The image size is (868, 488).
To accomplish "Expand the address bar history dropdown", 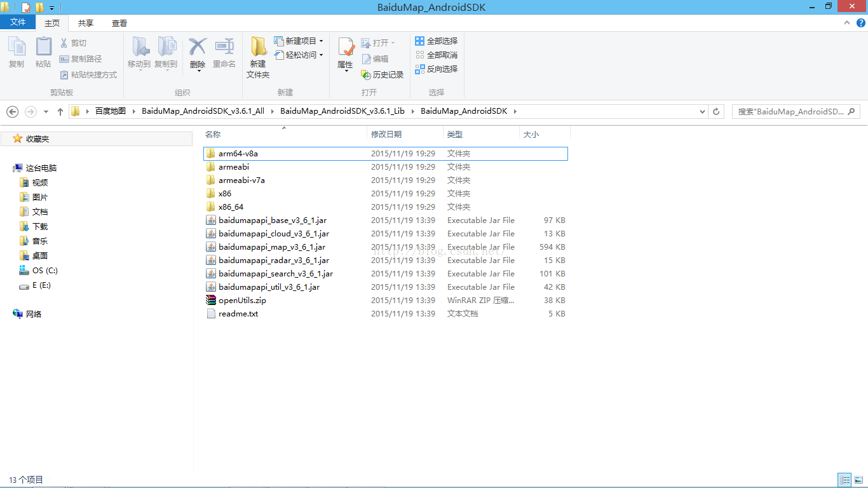I will [x=702, y=111].
